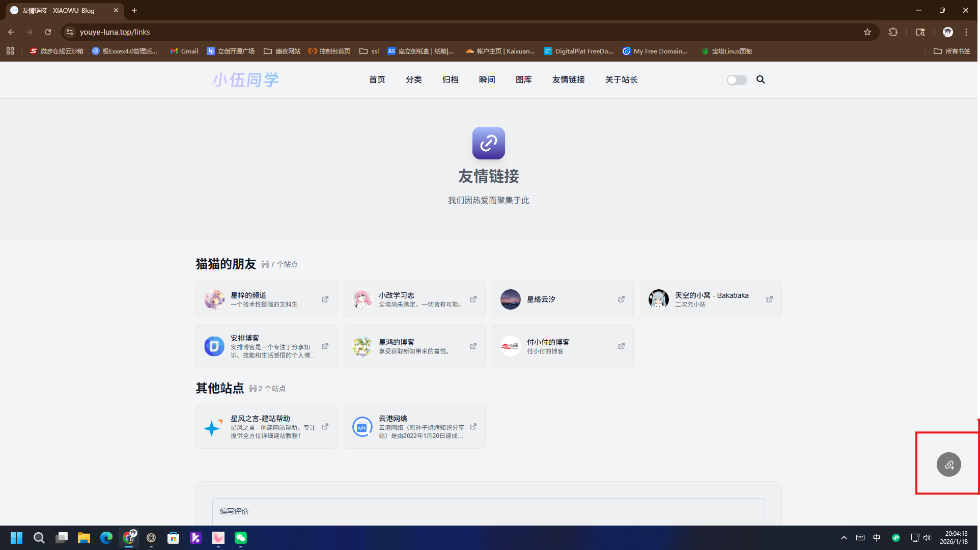Click external link icon on 云港网络 card
Viewport: 980px width, 550px height.
[473, 427]
